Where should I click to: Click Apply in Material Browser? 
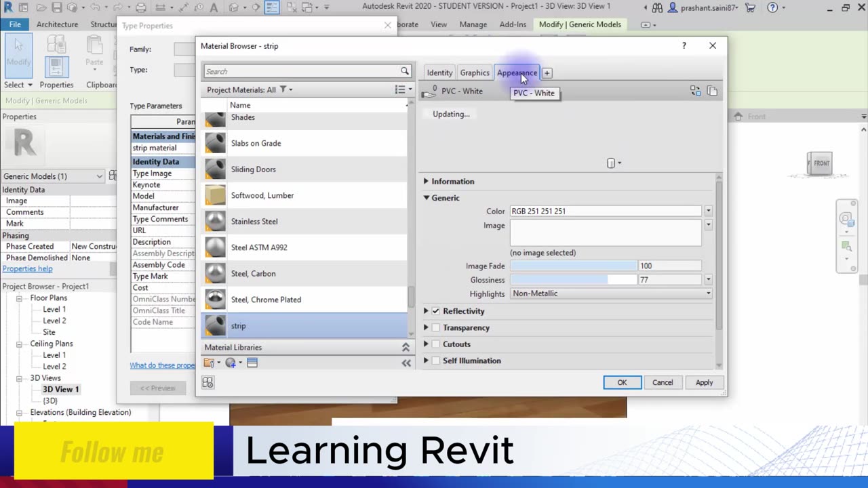point(704,383)
